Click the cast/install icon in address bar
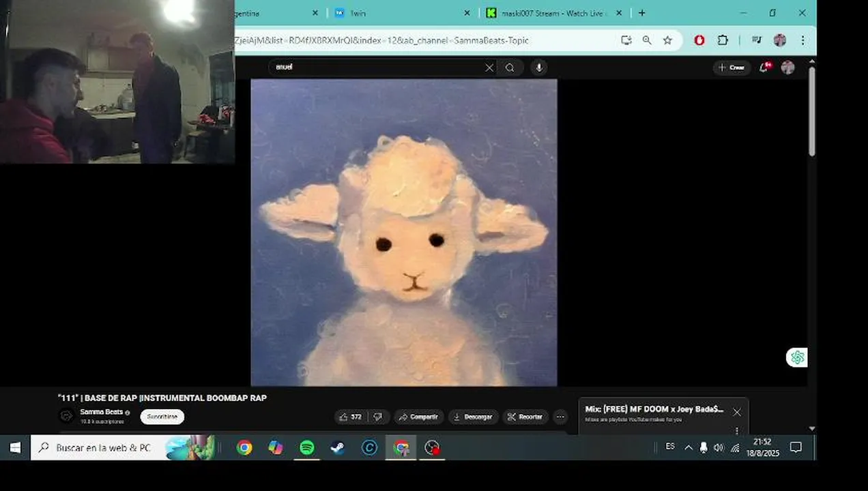 click(x=626, y=40)
